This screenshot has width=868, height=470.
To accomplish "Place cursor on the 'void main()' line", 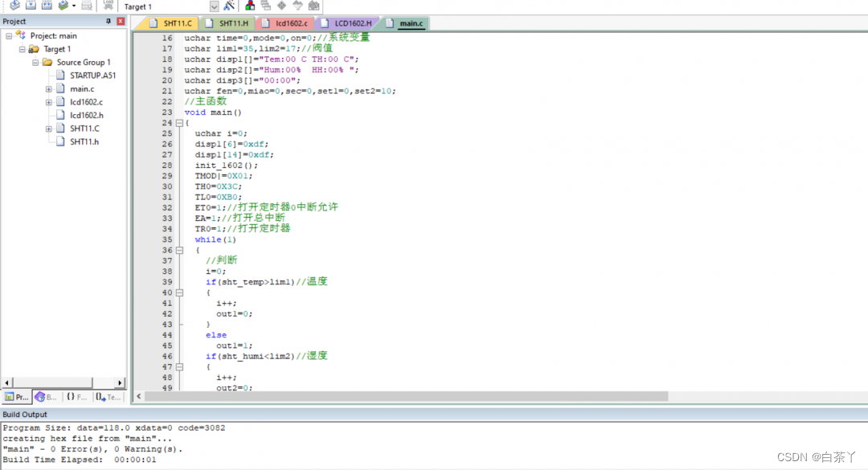I will [x=212, y=112].
